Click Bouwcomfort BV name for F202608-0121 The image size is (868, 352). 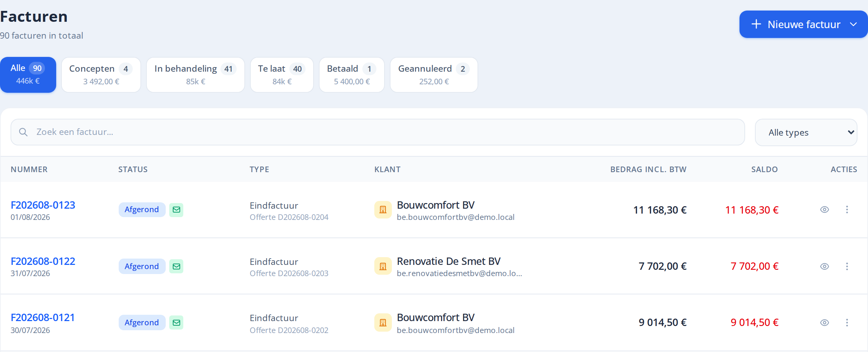(436, 318)
